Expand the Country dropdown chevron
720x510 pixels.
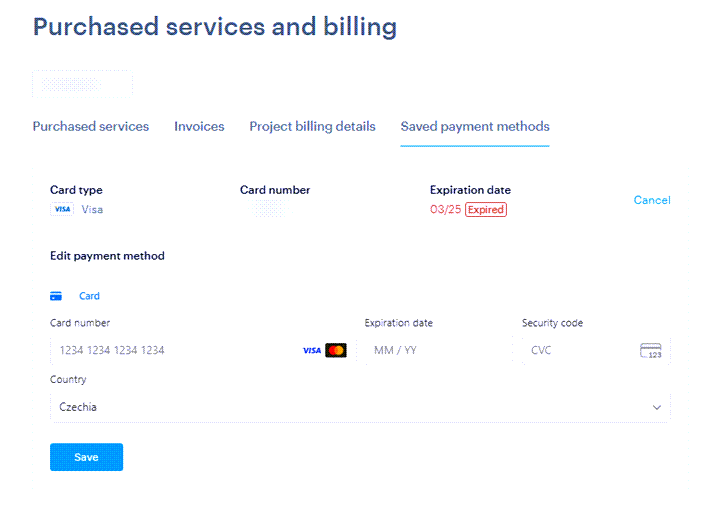(657, 407)
